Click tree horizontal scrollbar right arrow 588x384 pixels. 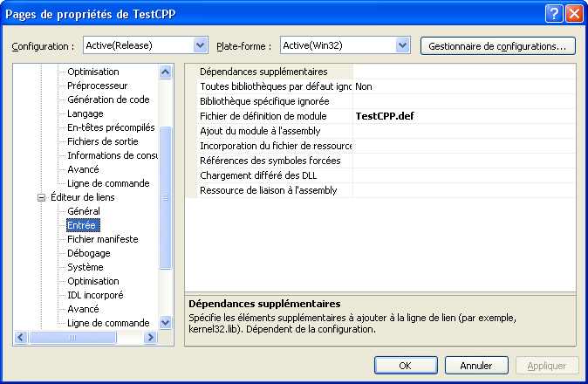click(150, 338)
